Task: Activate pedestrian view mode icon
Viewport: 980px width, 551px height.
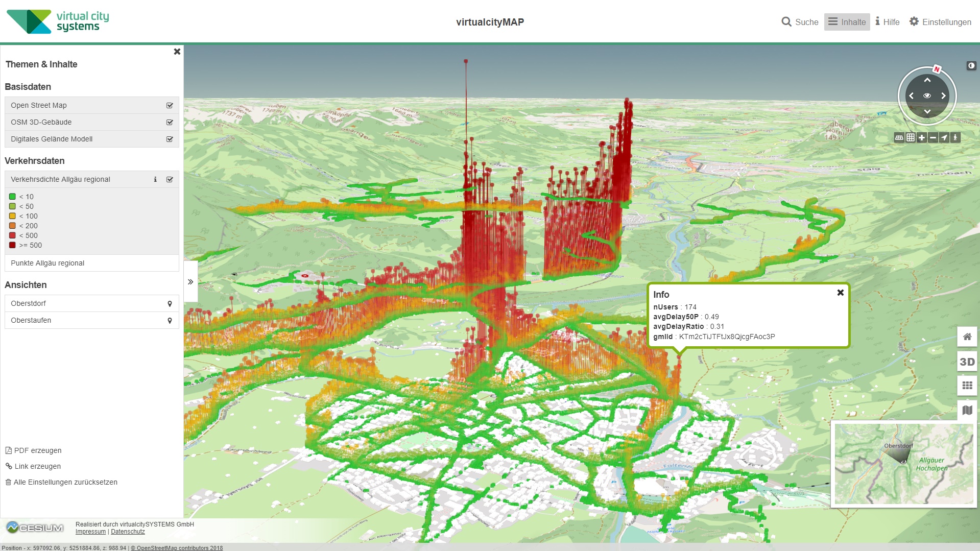Action: coord(955,137)
